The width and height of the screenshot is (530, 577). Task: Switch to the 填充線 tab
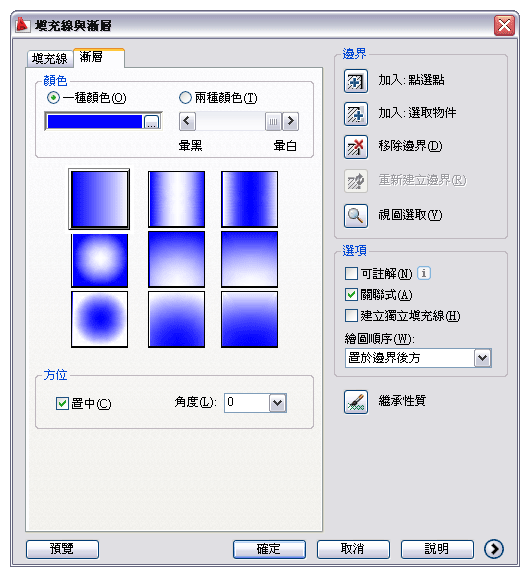[x=50, y=59]
